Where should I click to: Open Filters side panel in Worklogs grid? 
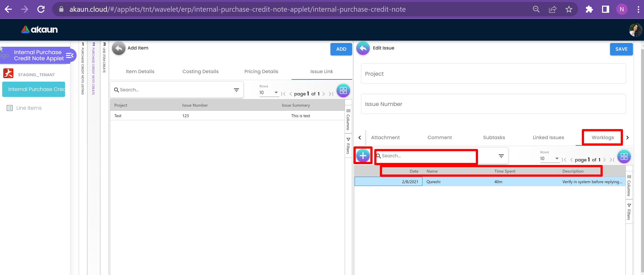[629, 212]
